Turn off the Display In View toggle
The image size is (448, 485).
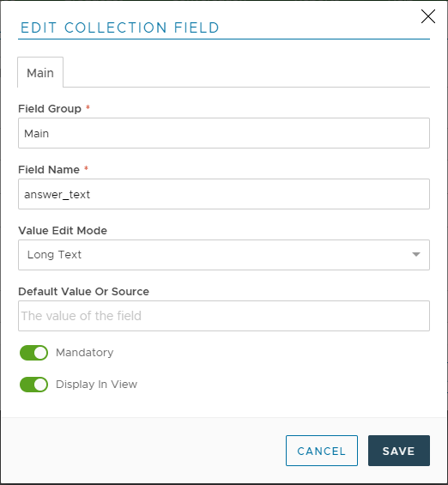(x=33, y=385)
